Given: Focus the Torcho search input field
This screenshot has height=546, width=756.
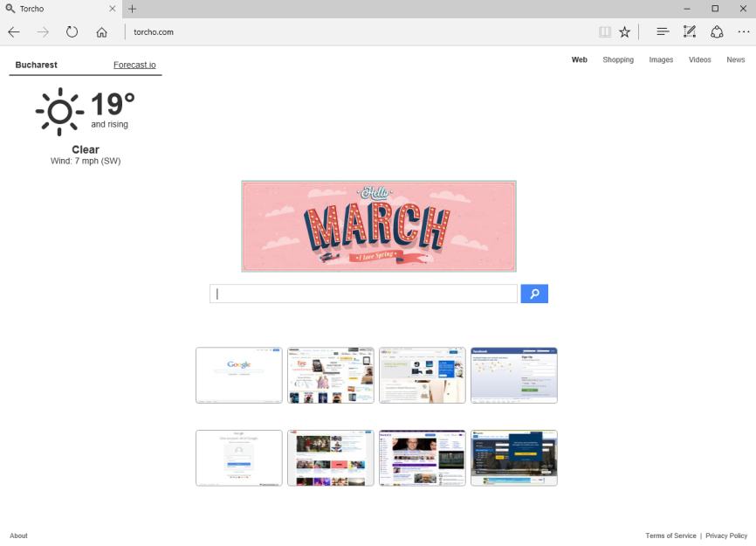Looking at the screenshot, I should [x=363, y=294].
